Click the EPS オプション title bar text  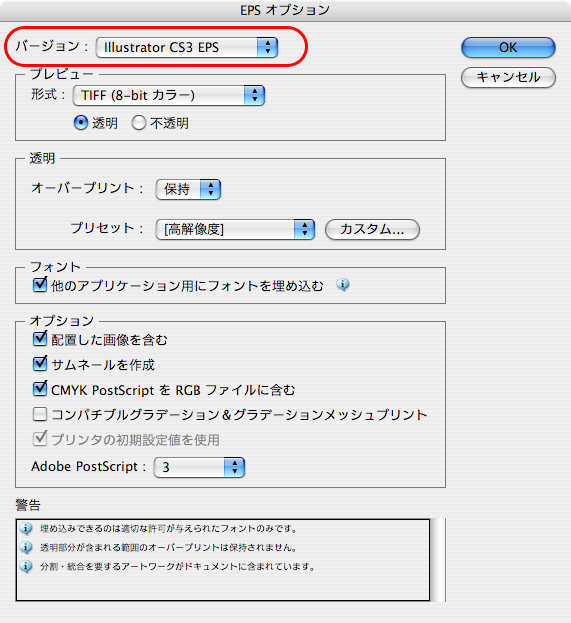[285, 10]
